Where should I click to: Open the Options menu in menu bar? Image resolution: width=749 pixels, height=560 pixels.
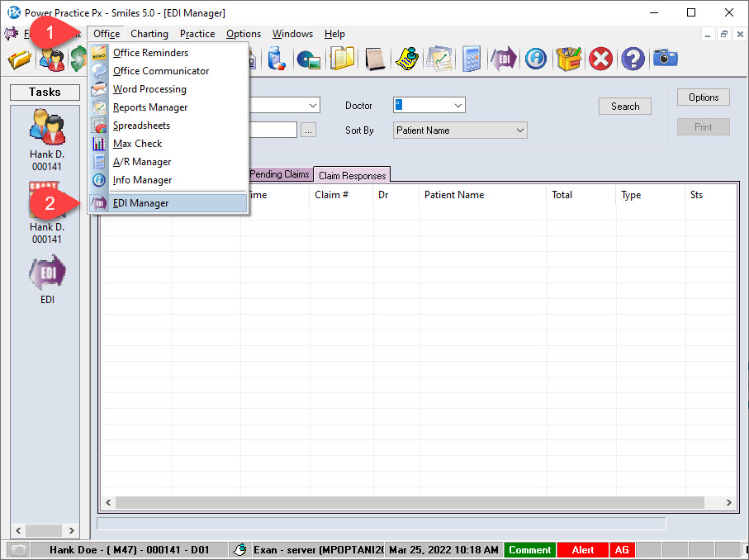tap(244, 34)
